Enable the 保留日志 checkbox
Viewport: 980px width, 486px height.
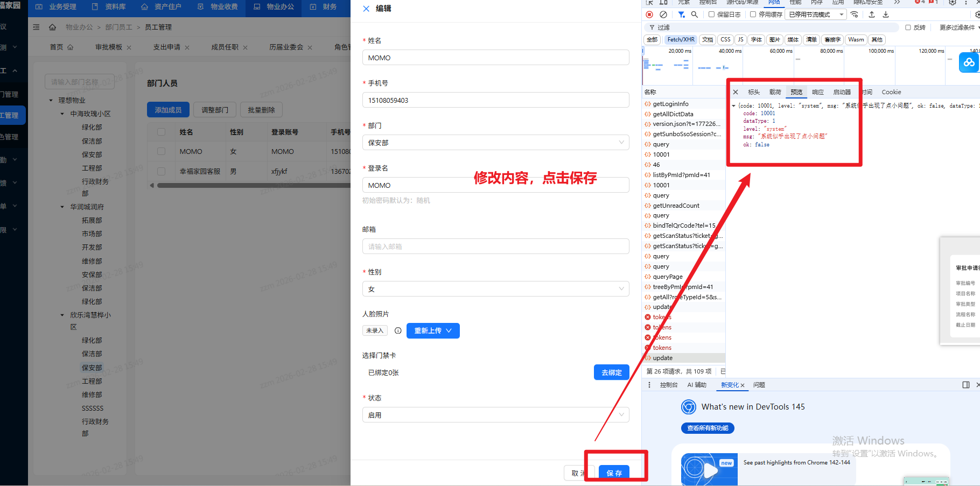coord(710,15)
